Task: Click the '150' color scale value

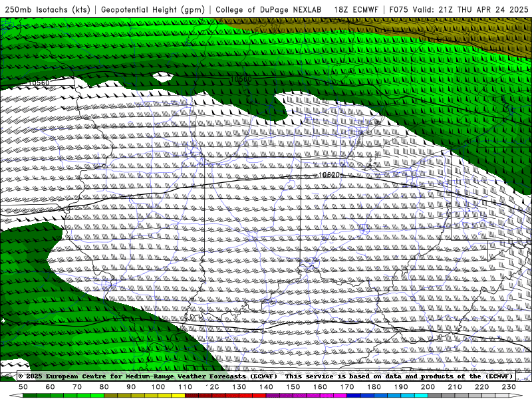Action: (293, 387)
